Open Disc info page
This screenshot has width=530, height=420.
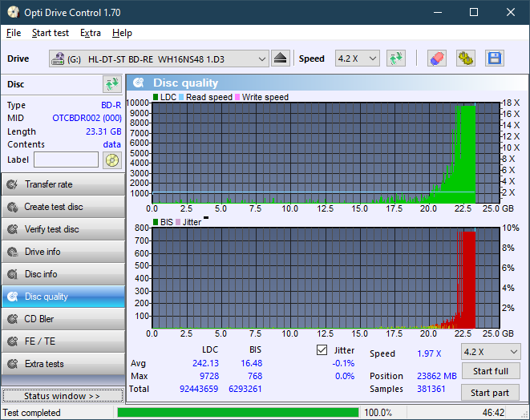63,274
